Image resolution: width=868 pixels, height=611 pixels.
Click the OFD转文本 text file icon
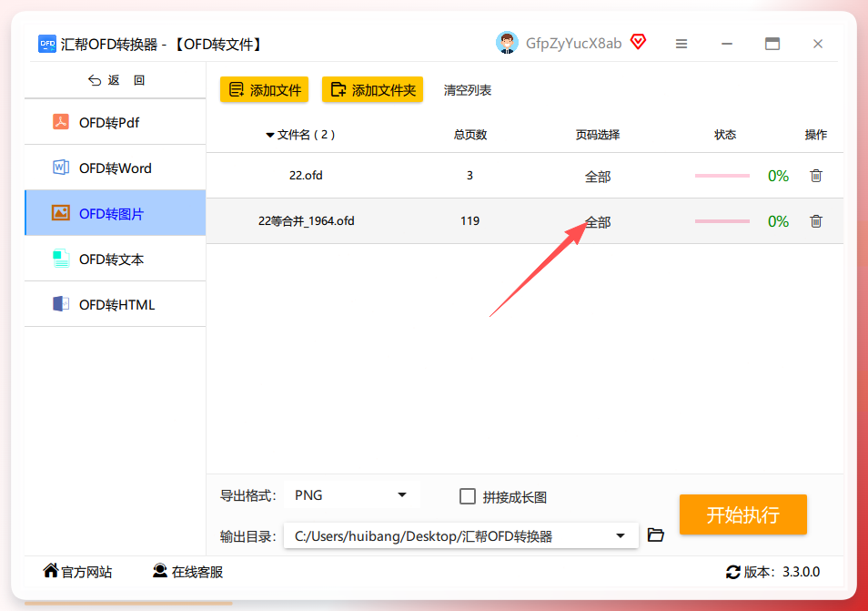61,259
